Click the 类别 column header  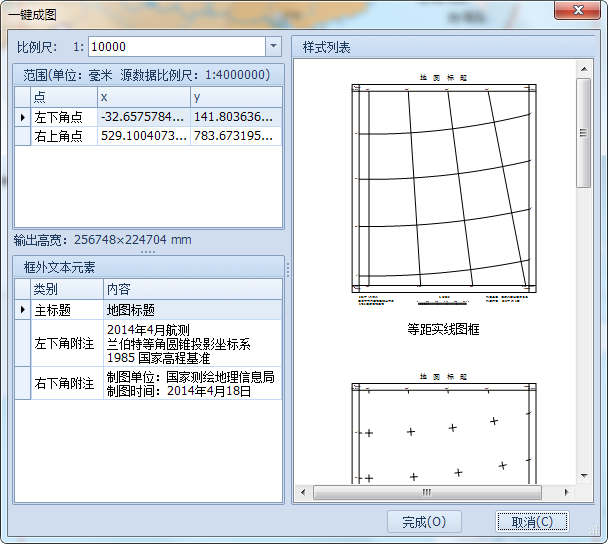[66, 289]
